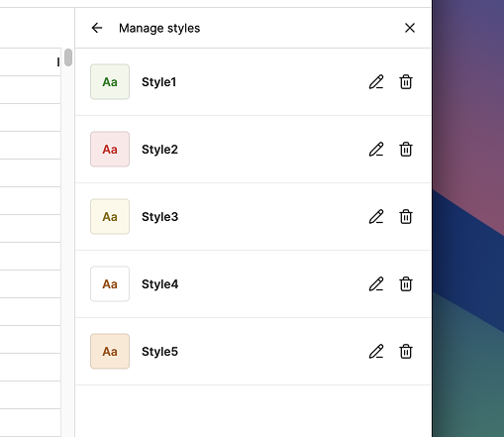Viewport: 504px width, 437px height.
Task: Edit Style2 with the pencil icon
Action: pyautogui.click(x=376, y=150)
